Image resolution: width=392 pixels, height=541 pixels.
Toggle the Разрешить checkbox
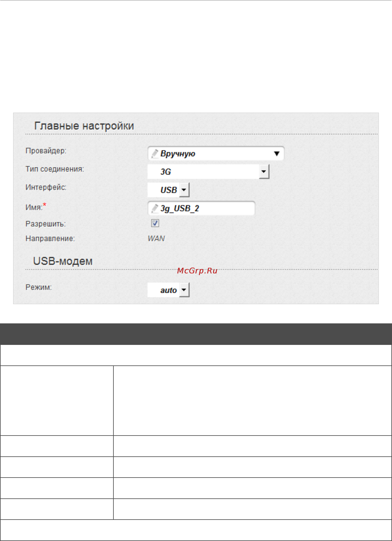point(155,223)
